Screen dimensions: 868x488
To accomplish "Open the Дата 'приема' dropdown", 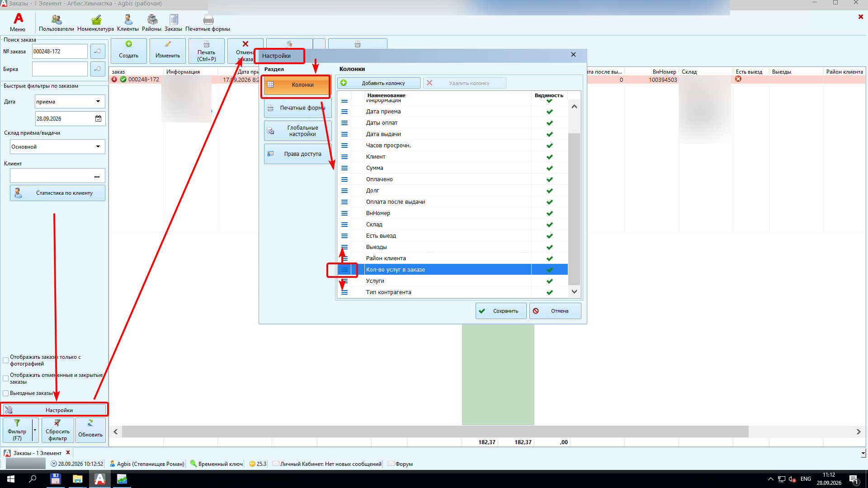I will coord(98,102).
